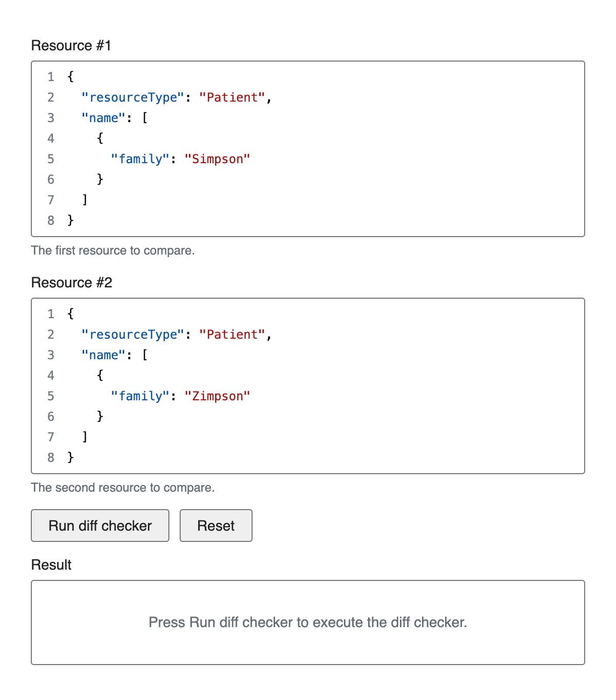Select "resourceType" key in Resource #2 editor
The width and height of the screenshot is (616, 700).
click(x=133, y=335)
